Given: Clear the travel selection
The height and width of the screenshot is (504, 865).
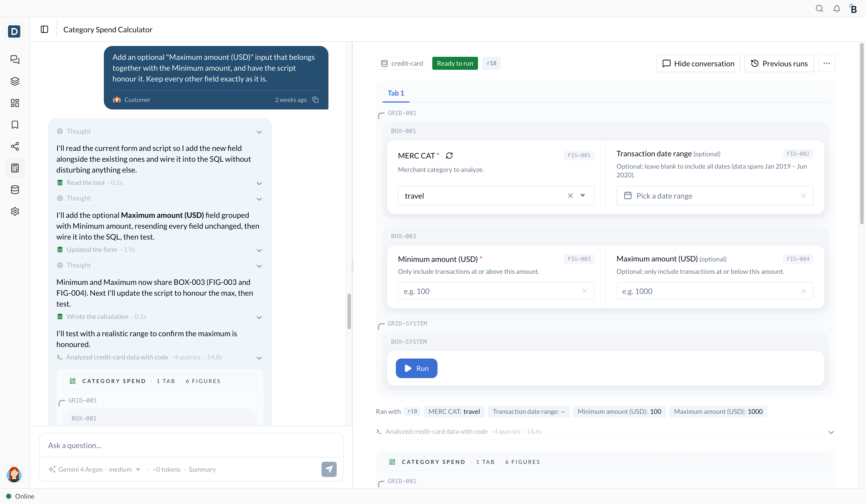Looking at the screenshot, I should click(x=570, y=195).
